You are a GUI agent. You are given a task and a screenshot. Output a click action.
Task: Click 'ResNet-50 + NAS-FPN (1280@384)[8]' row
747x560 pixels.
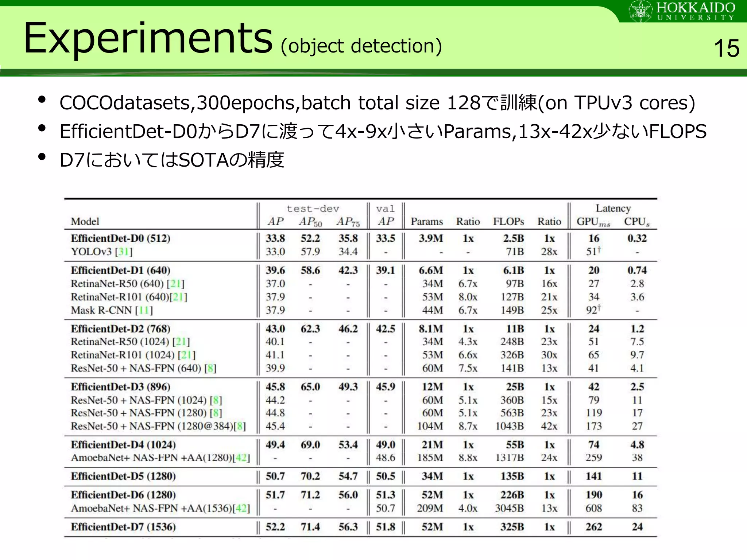[158, 426]
